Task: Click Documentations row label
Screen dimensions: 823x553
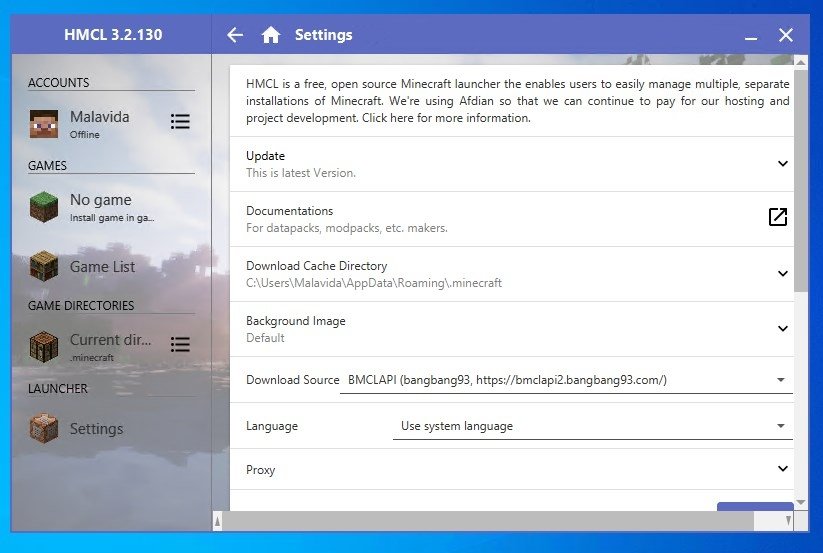Action: pyautogui.click(x=289, y=211)
